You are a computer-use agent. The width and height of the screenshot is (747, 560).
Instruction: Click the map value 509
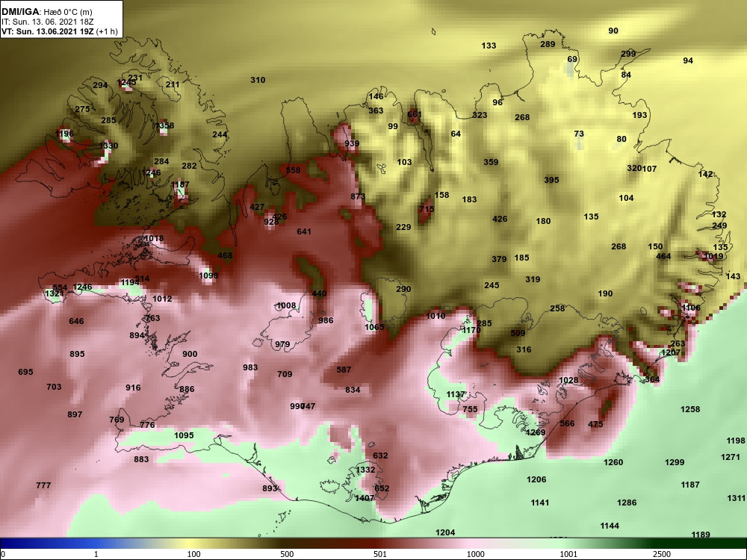518,333
